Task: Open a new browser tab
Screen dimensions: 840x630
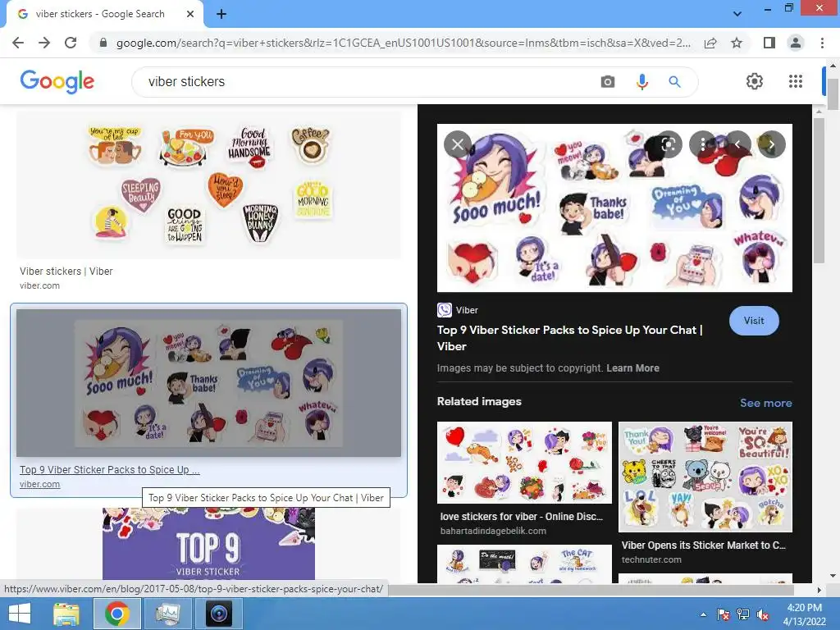Action: point(221,15)
